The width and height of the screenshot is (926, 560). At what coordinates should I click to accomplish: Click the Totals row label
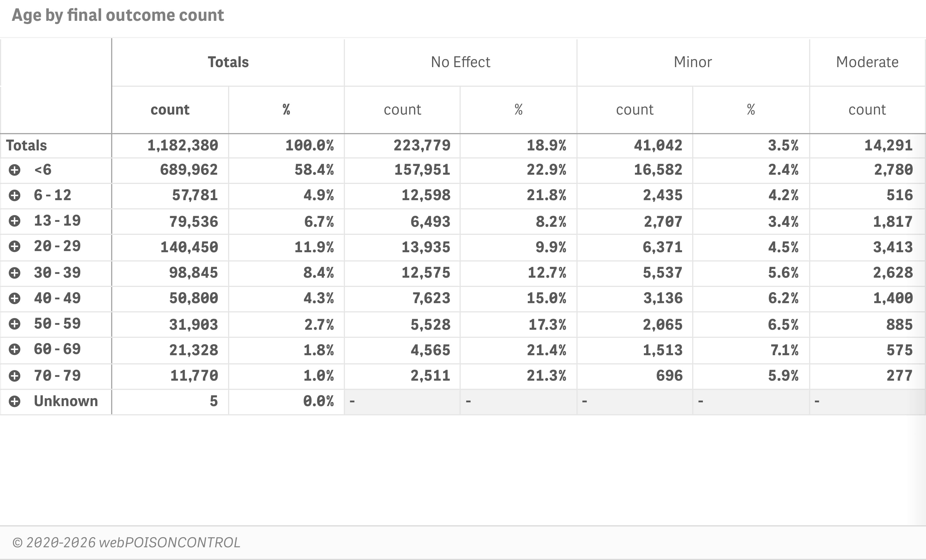coord(26,145)
